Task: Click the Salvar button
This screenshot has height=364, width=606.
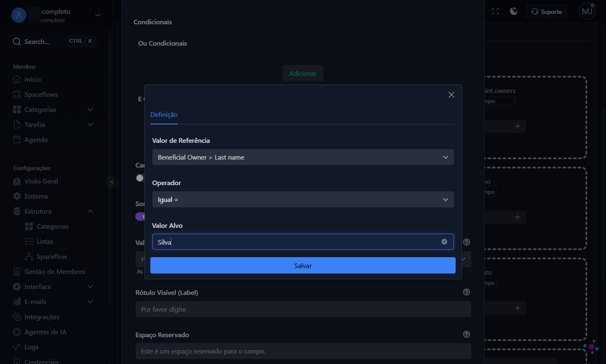Action: (x=303, y=266)
